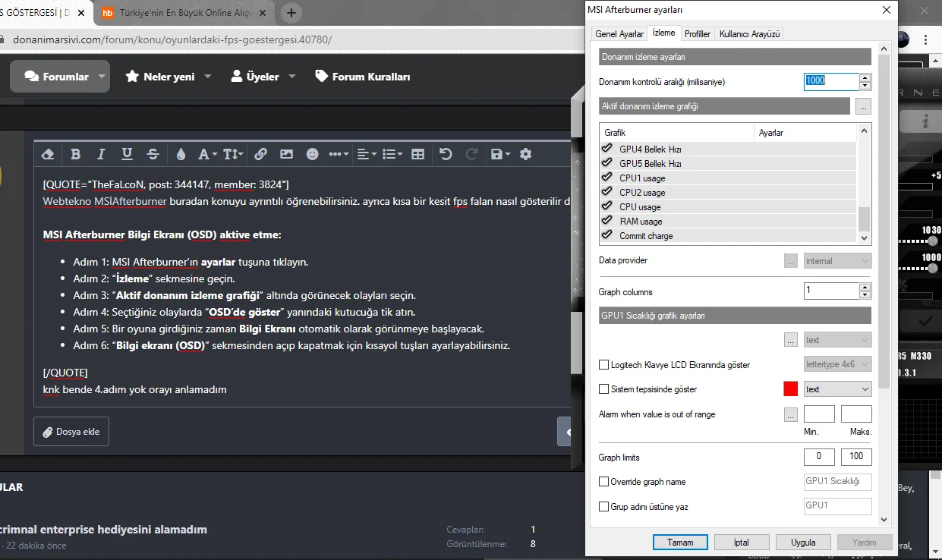Insert a link using the chain icon
This screenshot has height=560, width=942.
260,154
